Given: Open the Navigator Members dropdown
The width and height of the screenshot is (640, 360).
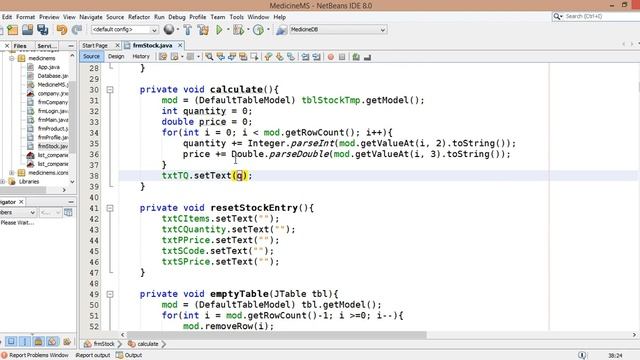Looking at the screenshot, I should 18,213.
